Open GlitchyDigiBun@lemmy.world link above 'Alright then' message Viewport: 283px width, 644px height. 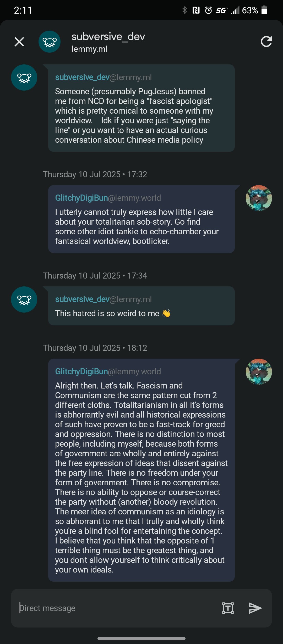[x=108, y=371]
